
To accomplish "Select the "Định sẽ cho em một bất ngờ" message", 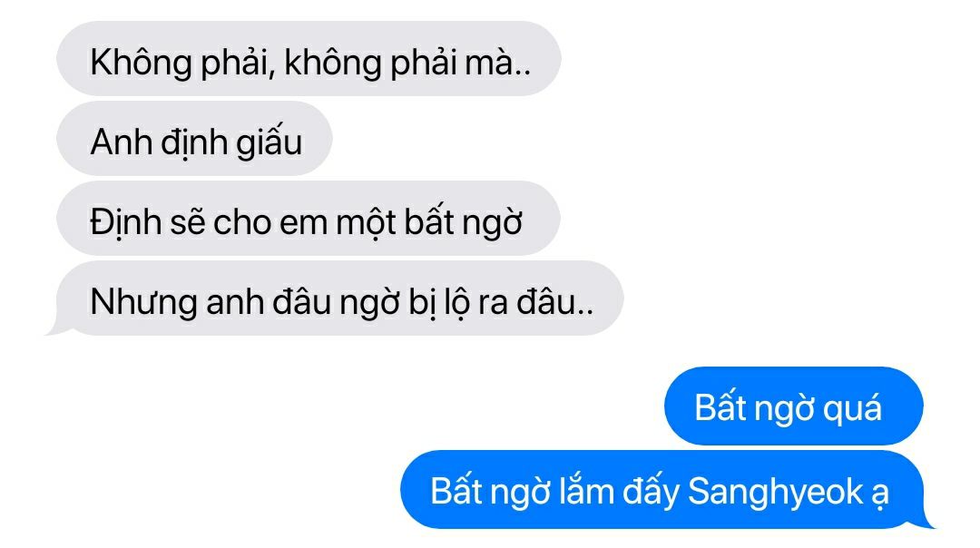I will click(x=309, y=219).
